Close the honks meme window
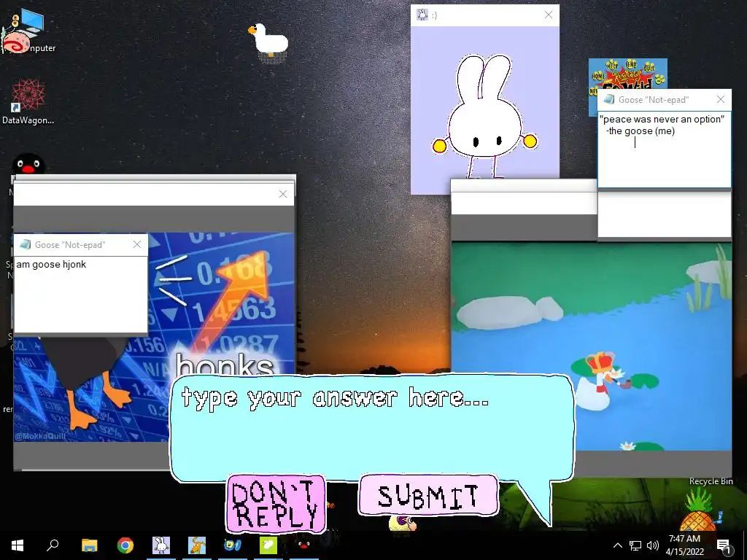Viewport: 747px width, 560px height. (x=283, y=194)
